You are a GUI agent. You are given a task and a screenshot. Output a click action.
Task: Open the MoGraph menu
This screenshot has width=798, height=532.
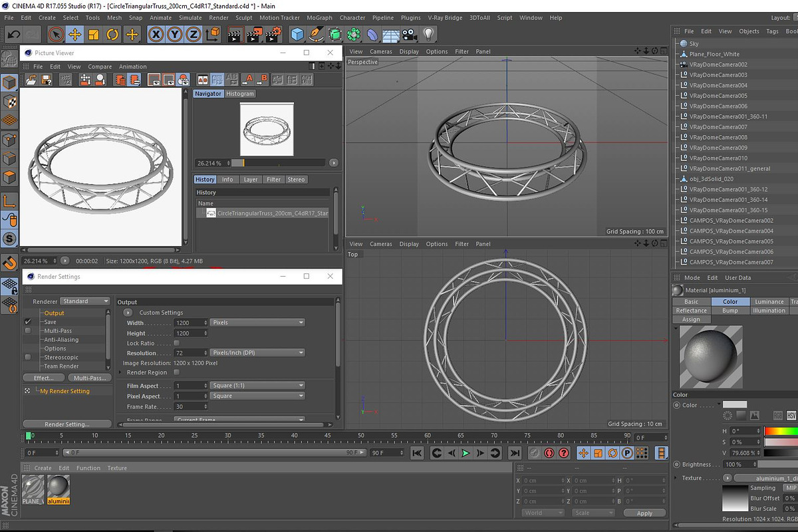(319, 18)
